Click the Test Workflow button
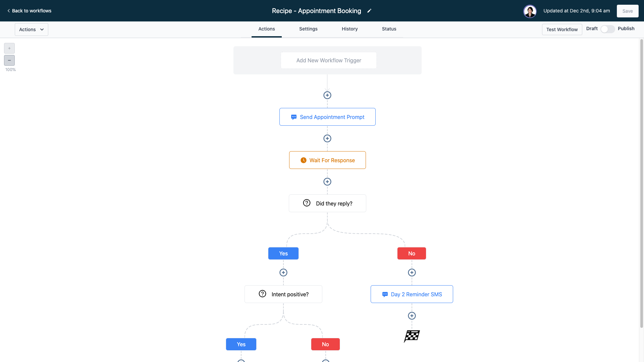644x362 pixels. pyautogui.click(x=562, y=29)
